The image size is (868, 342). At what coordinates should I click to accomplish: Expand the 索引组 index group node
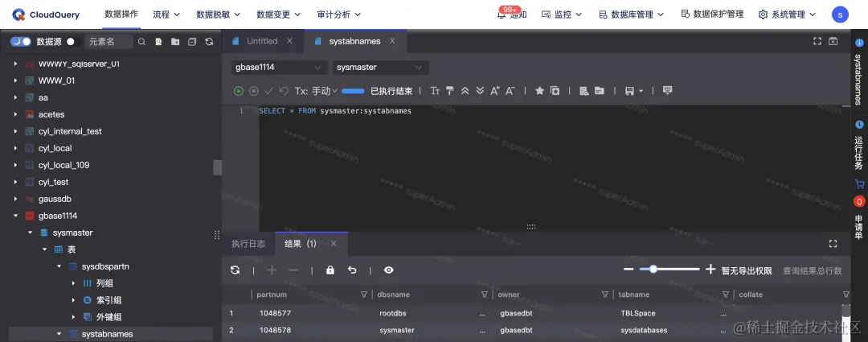point(73,300)
